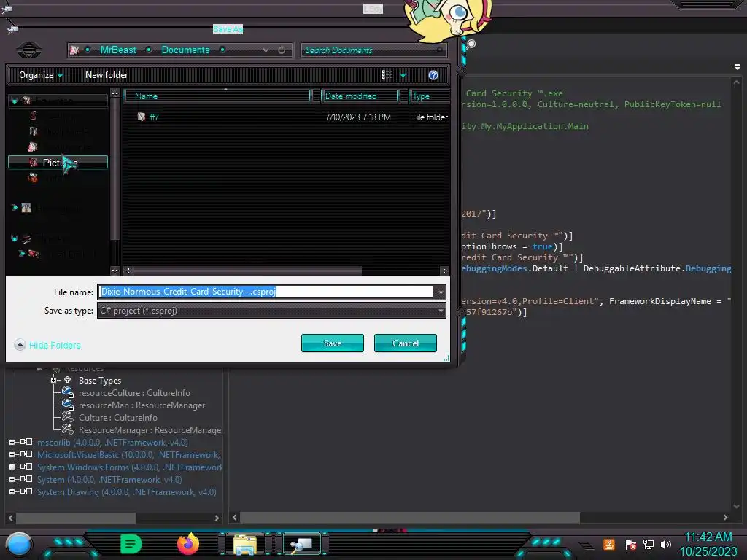
Task: Open the green notes app on taskbar
Action: [131, 544]
